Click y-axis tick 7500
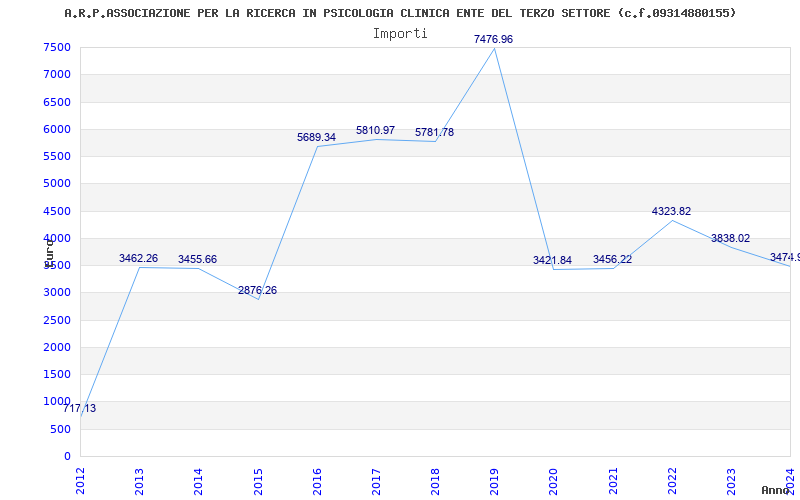 57,47
